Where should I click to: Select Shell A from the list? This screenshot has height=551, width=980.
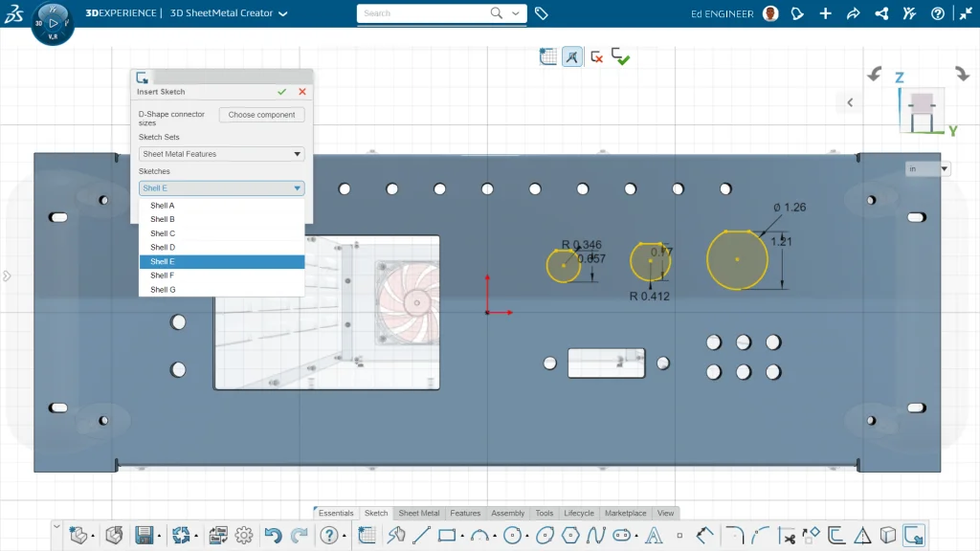(x=163, y=206)
